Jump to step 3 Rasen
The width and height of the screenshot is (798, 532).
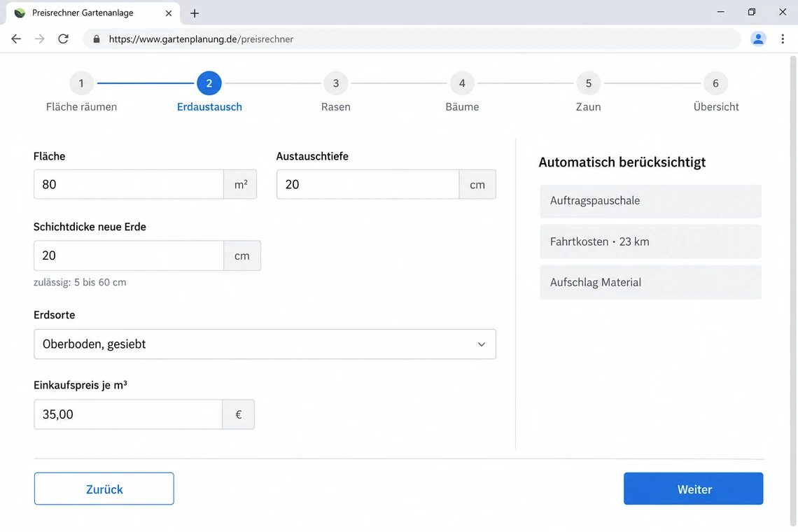coord(336,92)
